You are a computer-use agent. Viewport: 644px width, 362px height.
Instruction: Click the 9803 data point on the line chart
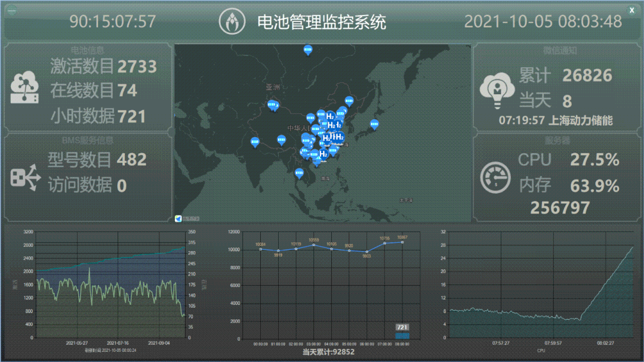367,252
